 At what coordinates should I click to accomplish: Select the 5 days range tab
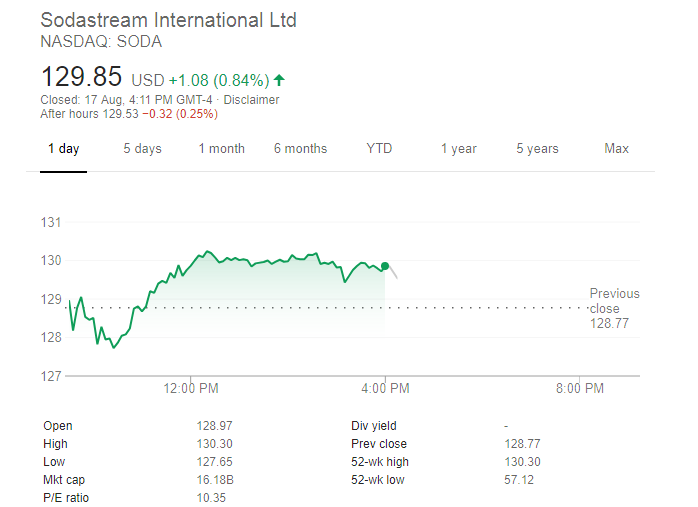(142, 149)
